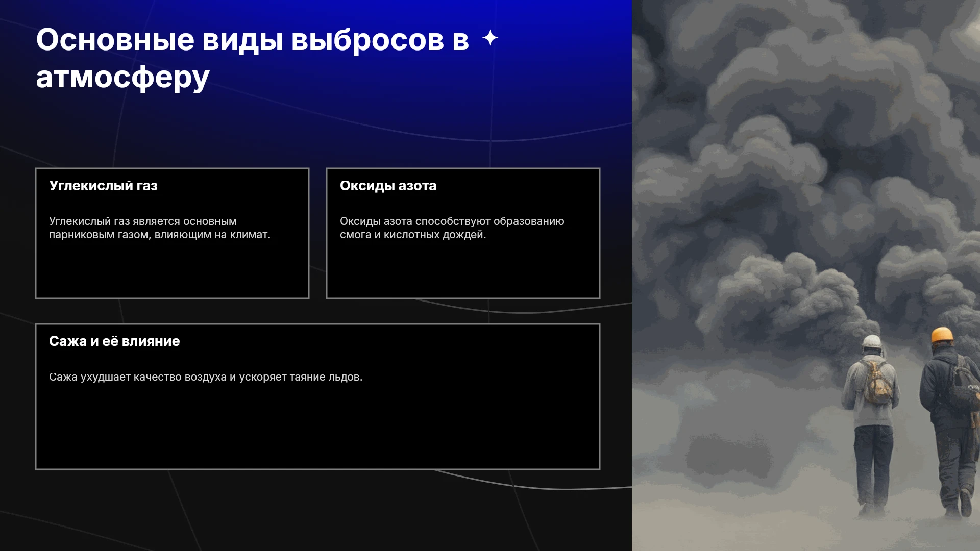Select the "Углекислый газ" card heading

coord(103,186)
